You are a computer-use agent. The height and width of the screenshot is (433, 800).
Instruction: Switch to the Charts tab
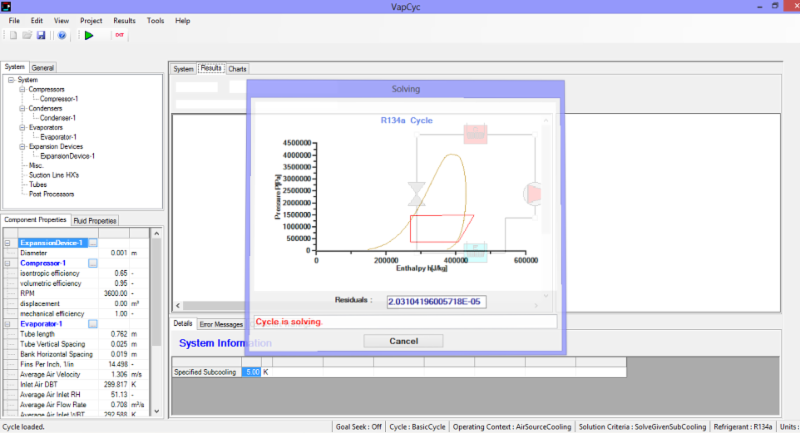click(238, 69)
